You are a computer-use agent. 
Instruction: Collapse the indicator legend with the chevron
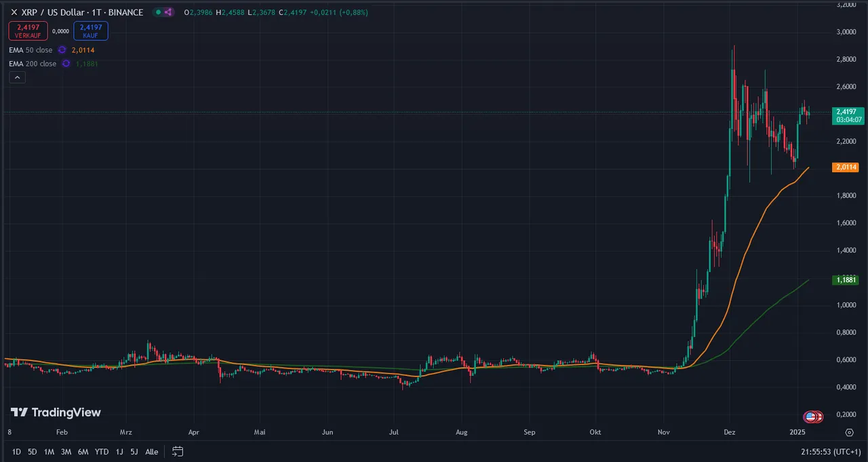pos(18,78)
